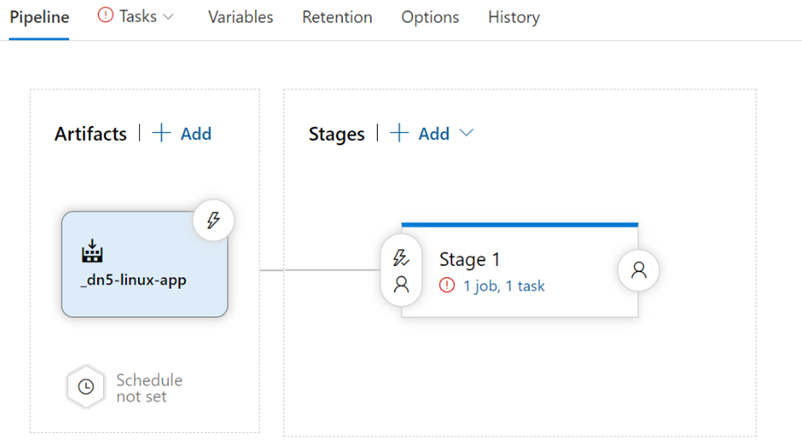Select the Options tab
This screenshot has height=447, width=802.
[x=430, y=17]
